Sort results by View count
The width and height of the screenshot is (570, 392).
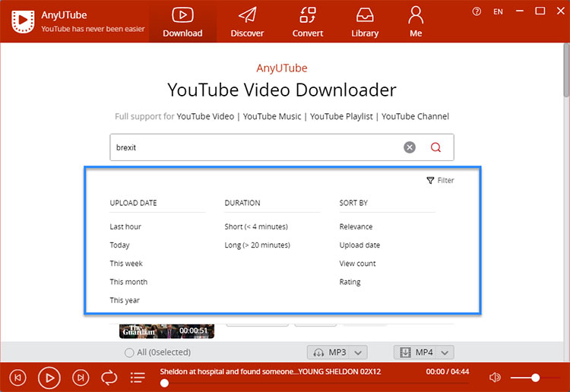[357, 264]
